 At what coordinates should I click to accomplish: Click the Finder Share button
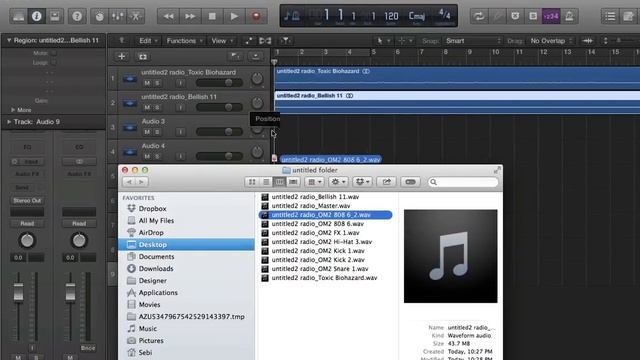(386, 182)
